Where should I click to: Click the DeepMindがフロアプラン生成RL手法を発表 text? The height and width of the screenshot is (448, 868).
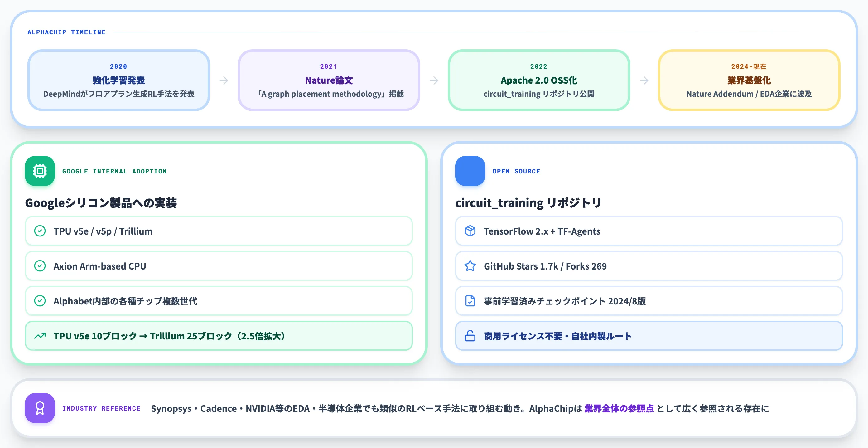(x=118, y=94)
